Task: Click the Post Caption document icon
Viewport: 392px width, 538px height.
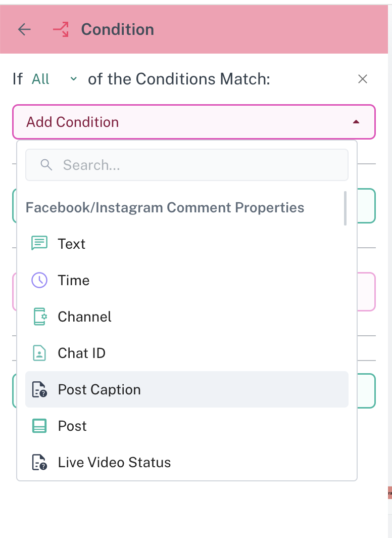Action: click(x=39, y=390)
